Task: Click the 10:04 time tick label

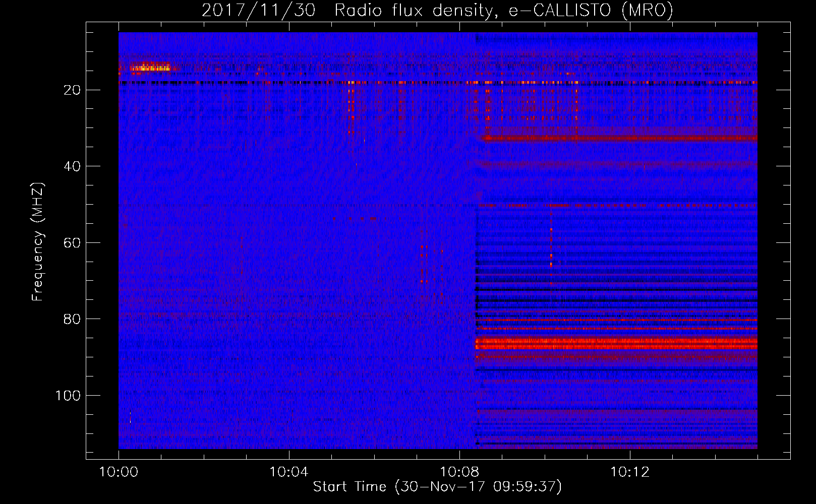Action: (289, 472)
